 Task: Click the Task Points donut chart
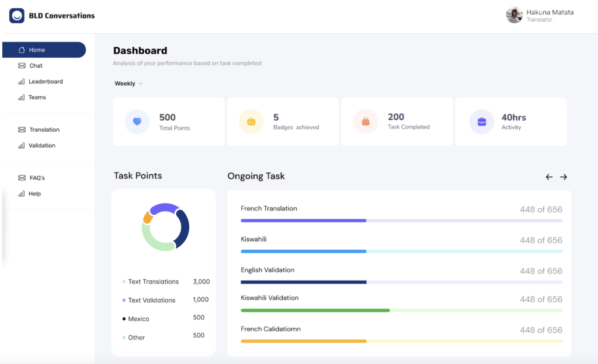point(165,227)
